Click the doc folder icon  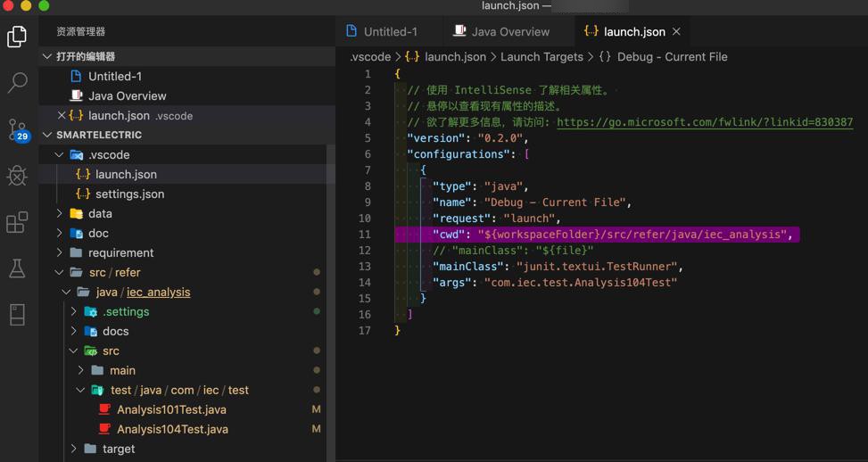click(x=77, y=234)
